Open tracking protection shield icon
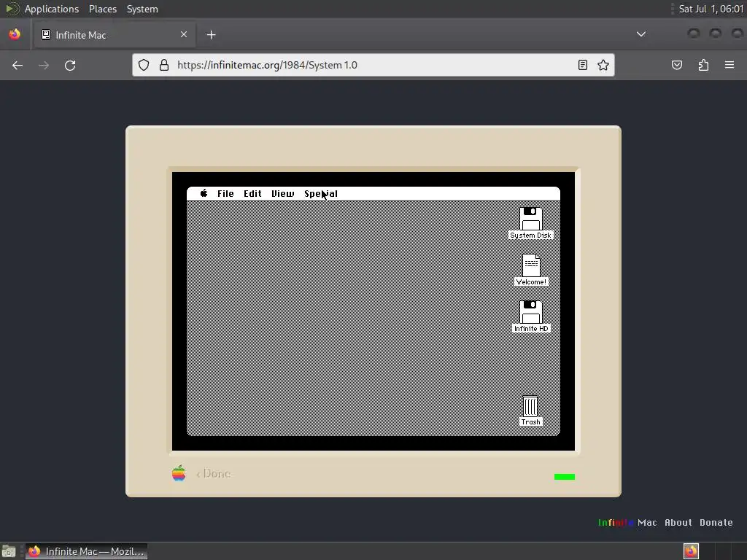Screen dimensions: 747x560 coord(144,65)
